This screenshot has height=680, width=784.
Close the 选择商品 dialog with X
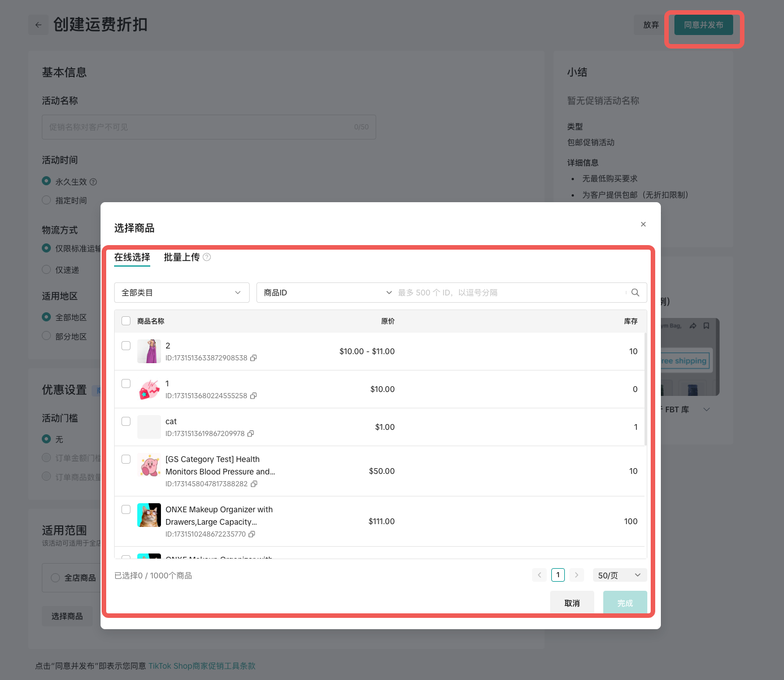click(x=643, y=224)
